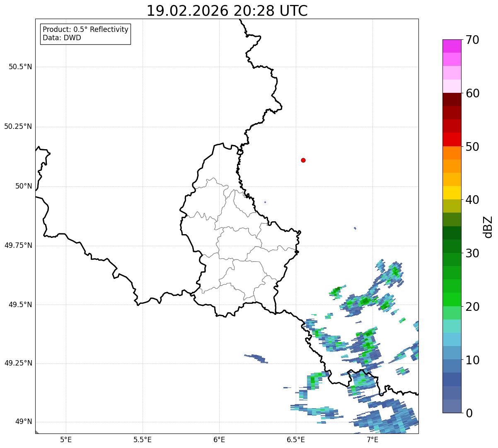The image size is (498, 448).
Task: Click the magenta top colorbar segment
Action: pyautogui.click(x=452, y=46)
